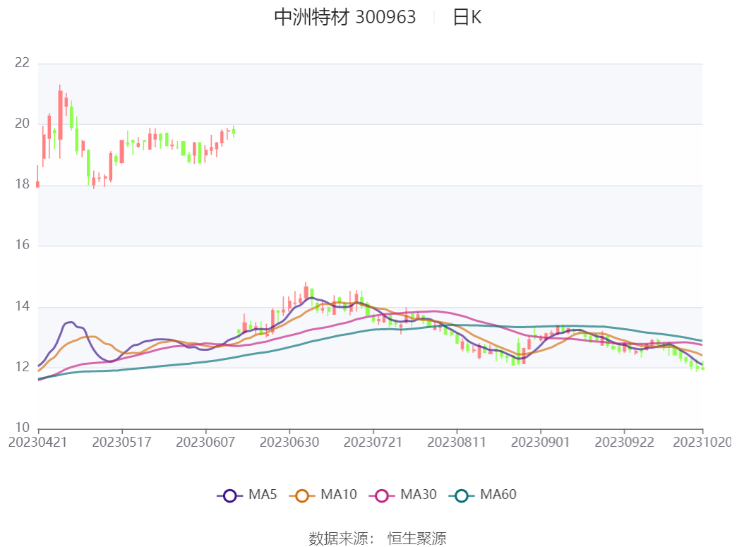
Task: Toggle the MA60 legend marker
Action: pyautogui.click(x=462, y=495)
